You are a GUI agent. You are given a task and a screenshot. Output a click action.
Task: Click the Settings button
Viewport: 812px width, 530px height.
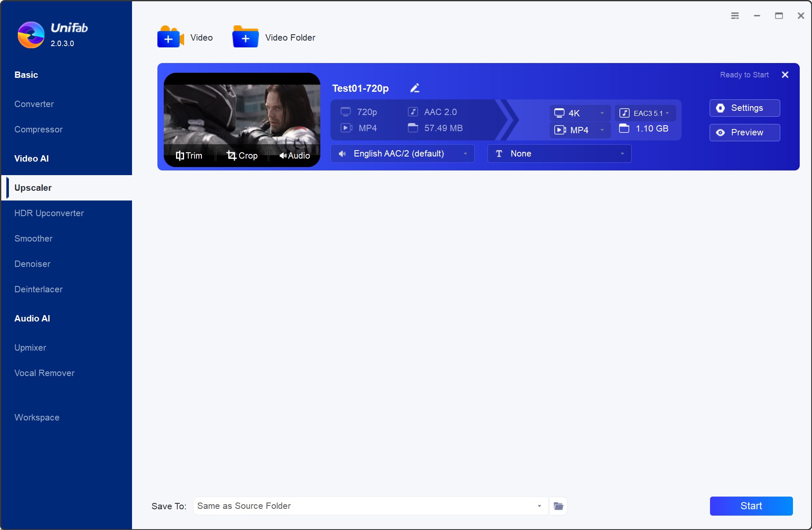click(x=745, y=108)
